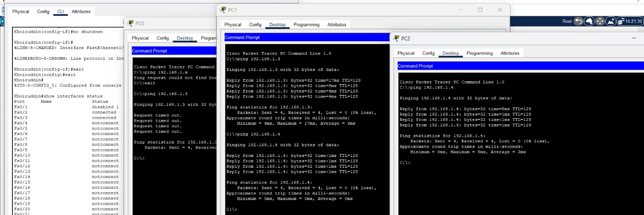Click the PC2 window title text

[405, 38]
